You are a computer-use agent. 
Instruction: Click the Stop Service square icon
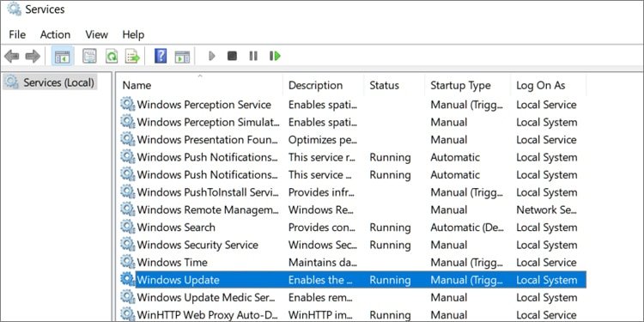(233, 56)
